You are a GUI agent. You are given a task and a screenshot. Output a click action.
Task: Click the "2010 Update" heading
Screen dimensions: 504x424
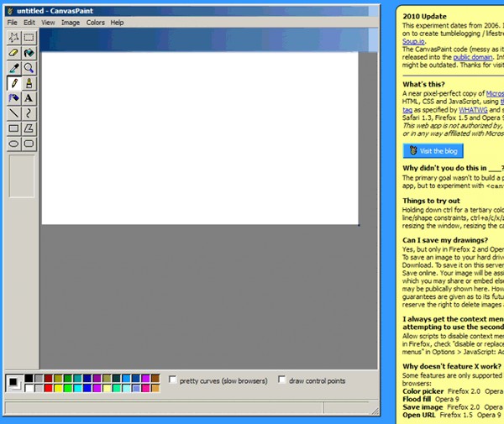(x=424, y=17)
